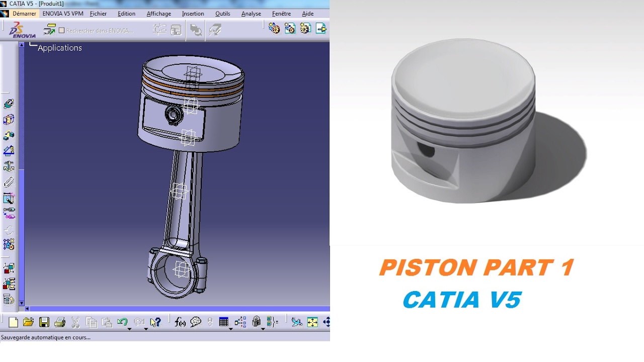Click the Cut scissors icon
644x362 pixels.
pos(75,322)
